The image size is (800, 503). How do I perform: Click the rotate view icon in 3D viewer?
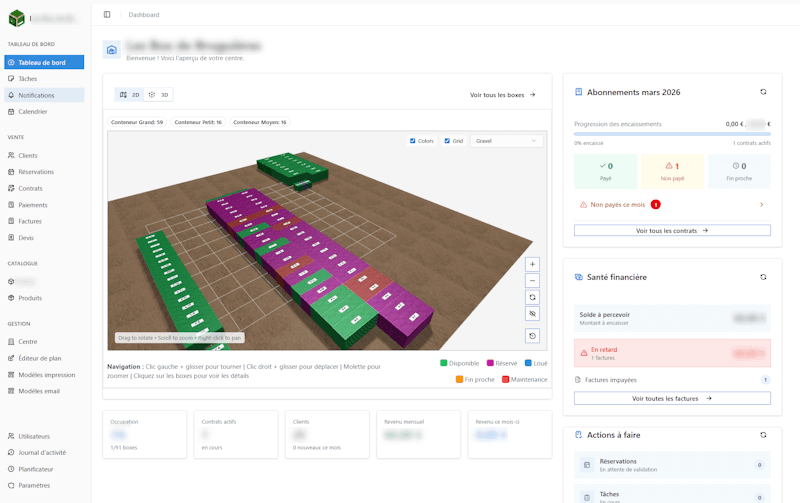tap(532, 298)
